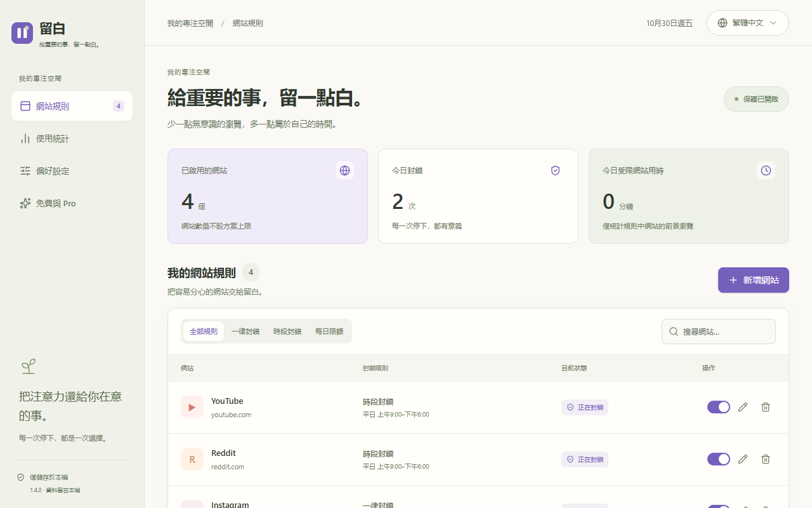Go to 免費與 Pro page

point(72,203)
